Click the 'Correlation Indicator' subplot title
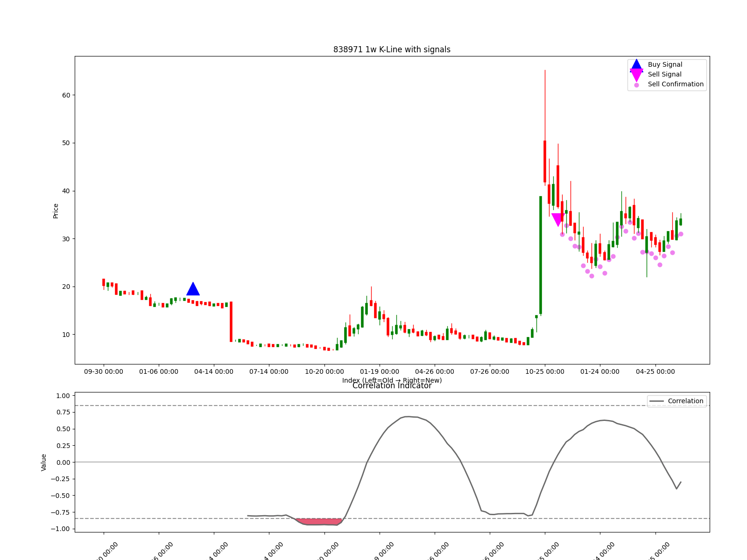The width and height of the screenshot is (747, 560). pos(392,385)
